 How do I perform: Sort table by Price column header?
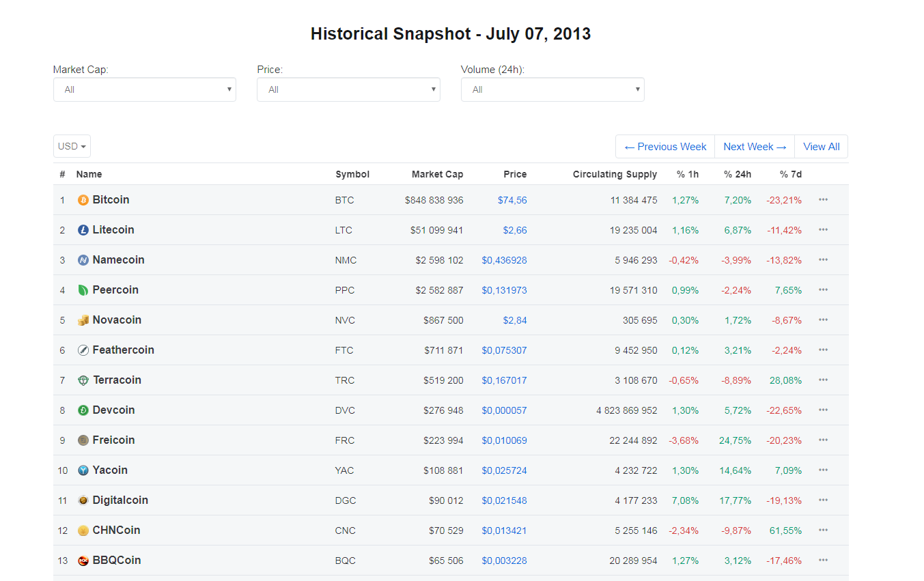click(x=515, y=174)
